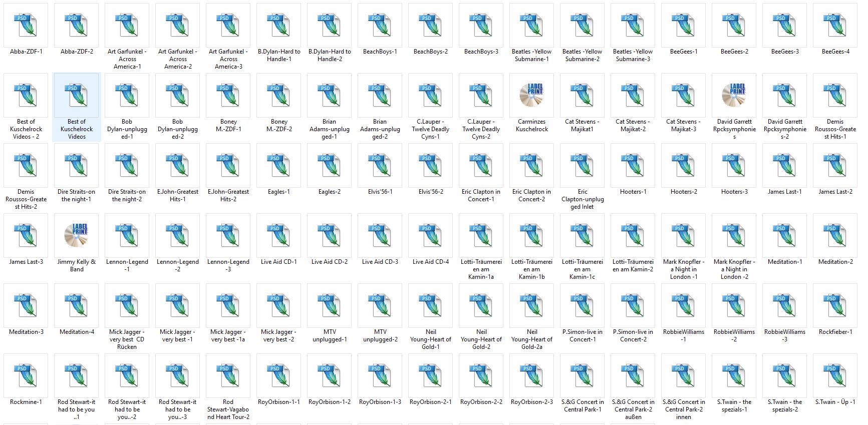This screenshot has height=425, width=868.
Task: Click the file name 'BeachBoys-3'
Action: [481, 52]
